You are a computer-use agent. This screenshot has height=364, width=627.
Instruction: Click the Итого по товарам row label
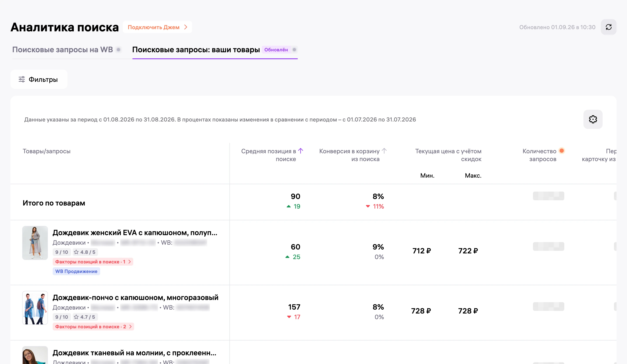54,203
